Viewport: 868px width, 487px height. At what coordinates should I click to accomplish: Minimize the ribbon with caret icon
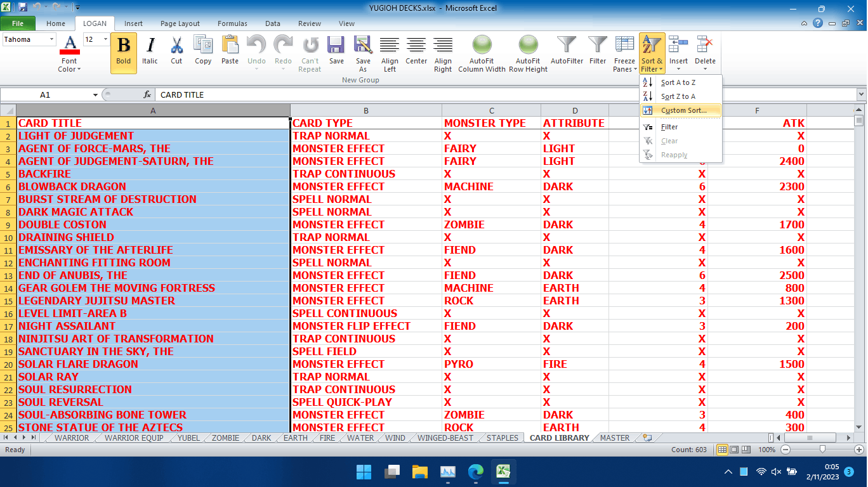click(806, 23)
